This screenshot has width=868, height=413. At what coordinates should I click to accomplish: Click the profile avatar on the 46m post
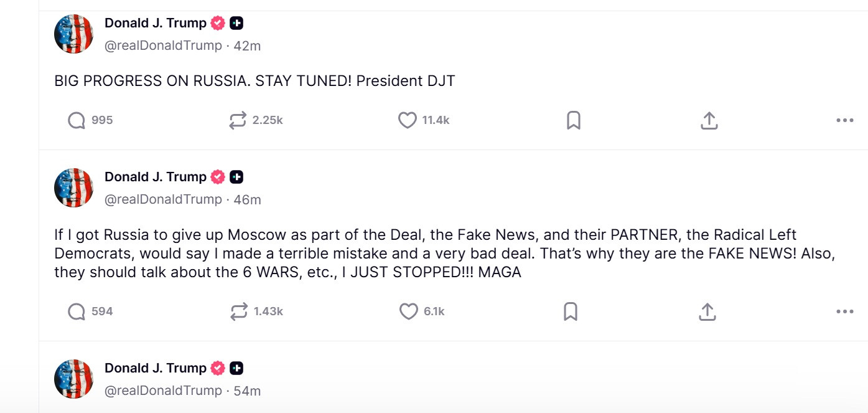[73, 188]
